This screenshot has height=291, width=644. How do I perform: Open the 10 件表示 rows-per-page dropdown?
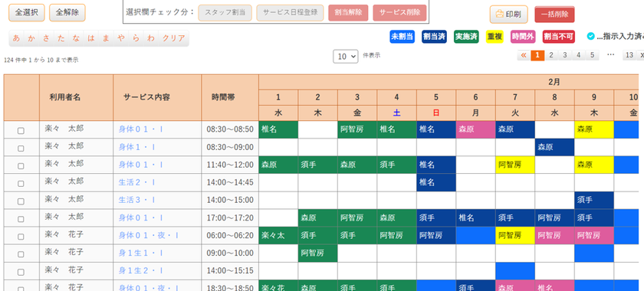[x=346, y=57]
